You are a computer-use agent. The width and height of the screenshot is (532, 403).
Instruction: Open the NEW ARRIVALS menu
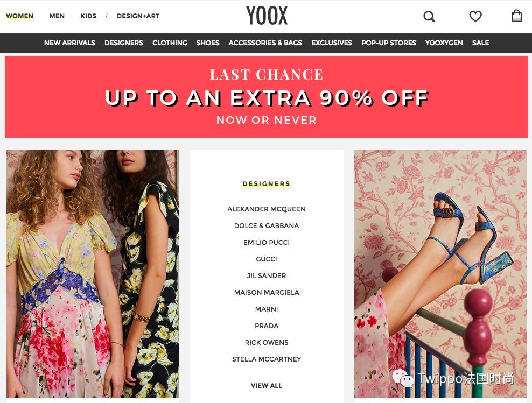click(x=69, y=43)
